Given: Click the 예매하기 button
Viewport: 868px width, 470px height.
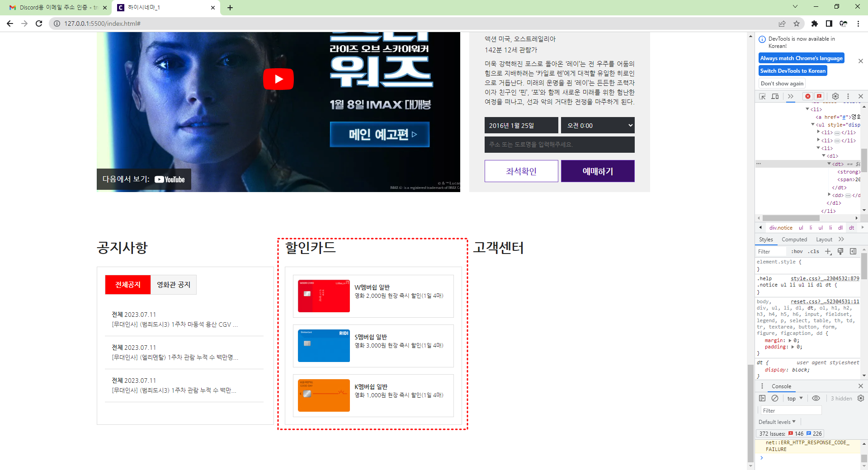Looking at the screenshot, I should pos(598,171).
